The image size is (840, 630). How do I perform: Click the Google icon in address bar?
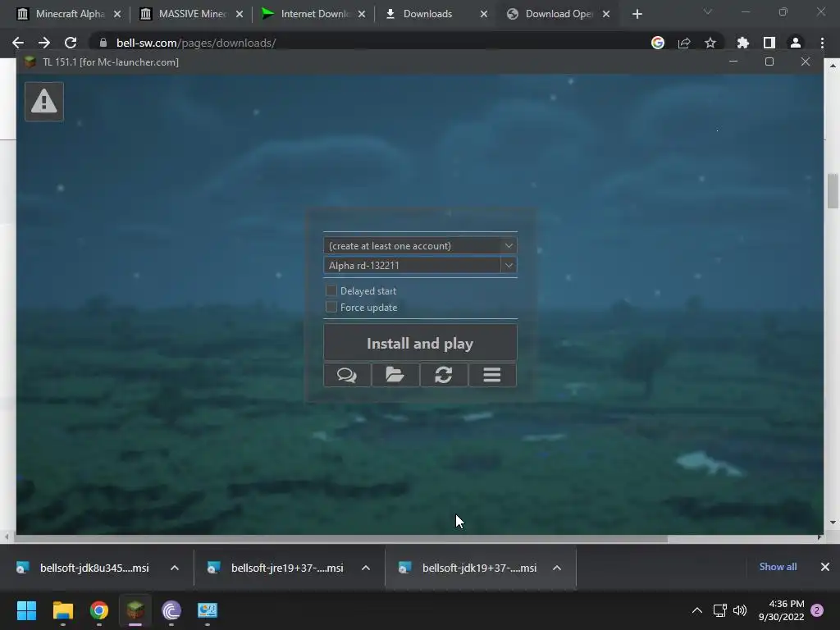(658, 43)
